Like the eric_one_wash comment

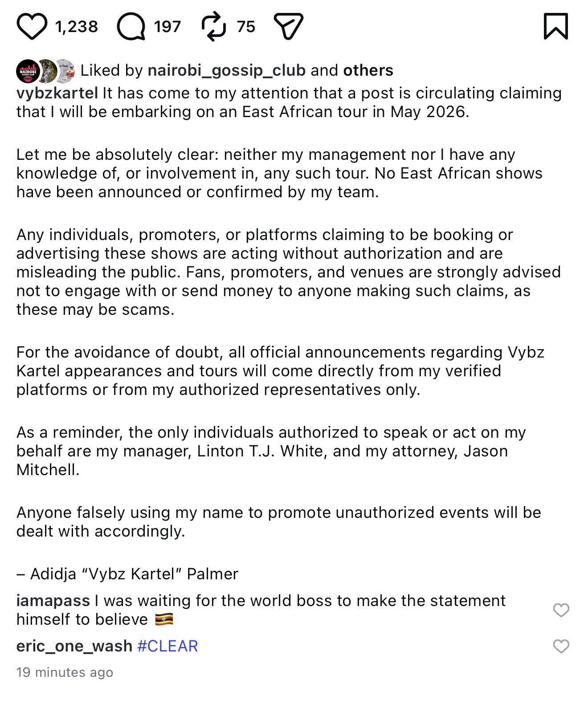(561, 646)
